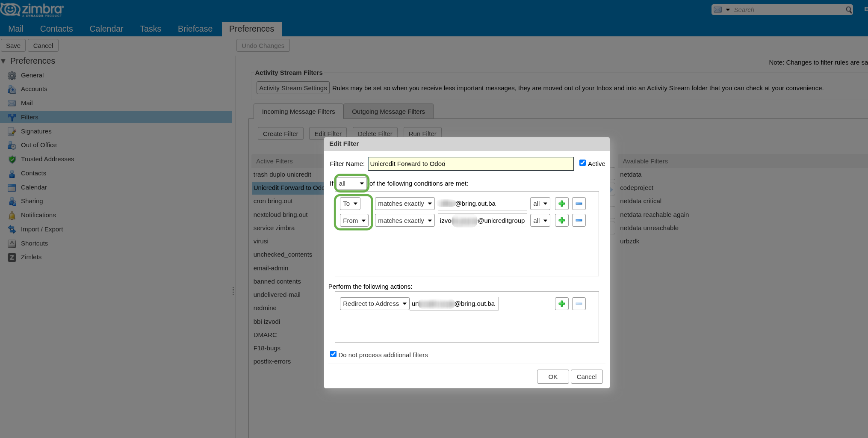Toggle Do not process additional filters

coord(334,354)
